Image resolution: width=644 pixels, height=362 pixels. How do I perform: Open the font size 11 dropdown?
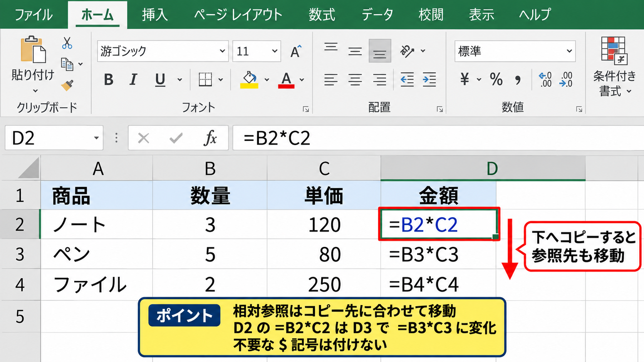(275, 51)
